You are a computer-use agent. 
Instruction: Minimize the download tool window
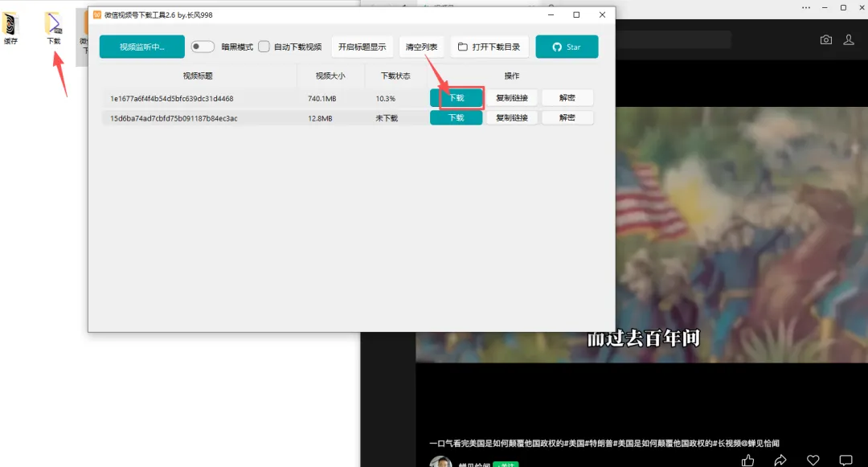tap(551, 15)
